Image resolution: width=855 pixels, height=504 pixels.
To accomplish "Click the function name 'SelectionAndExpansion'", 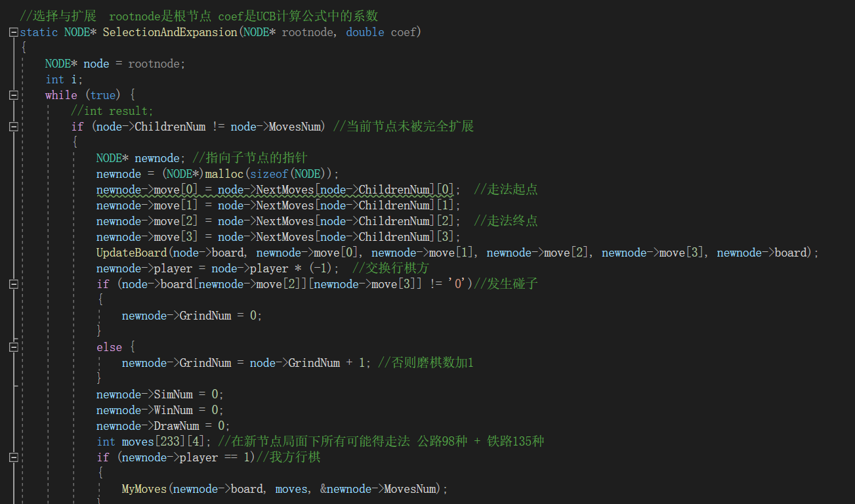I will pyautogui.click(x=170, y=32).
